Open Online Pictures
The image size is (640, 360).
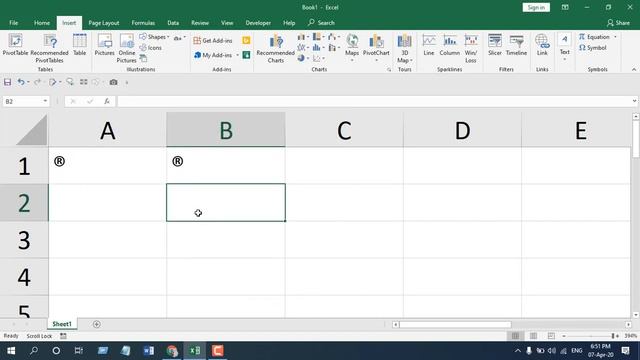127,48
